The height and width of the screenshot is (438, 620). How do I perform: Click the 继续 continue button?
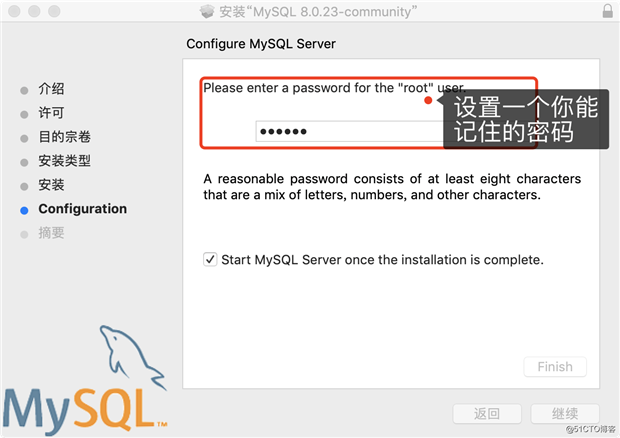click(565, 413)
